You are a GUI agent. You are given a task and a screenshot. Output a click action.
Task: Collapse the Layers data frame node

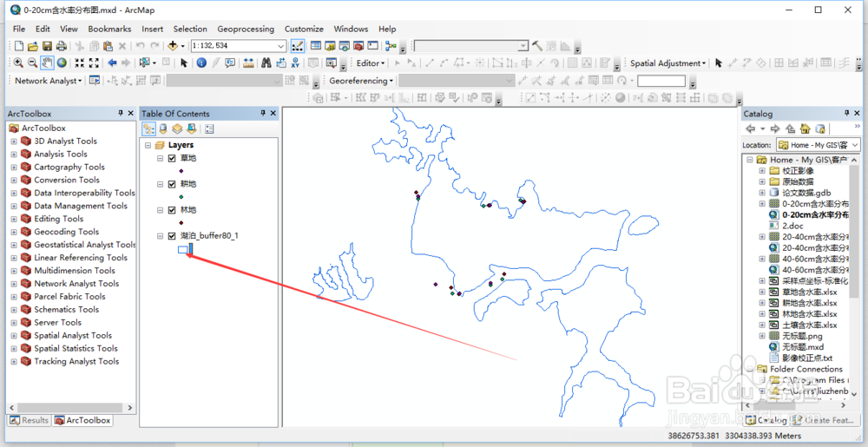pos(148,145)
